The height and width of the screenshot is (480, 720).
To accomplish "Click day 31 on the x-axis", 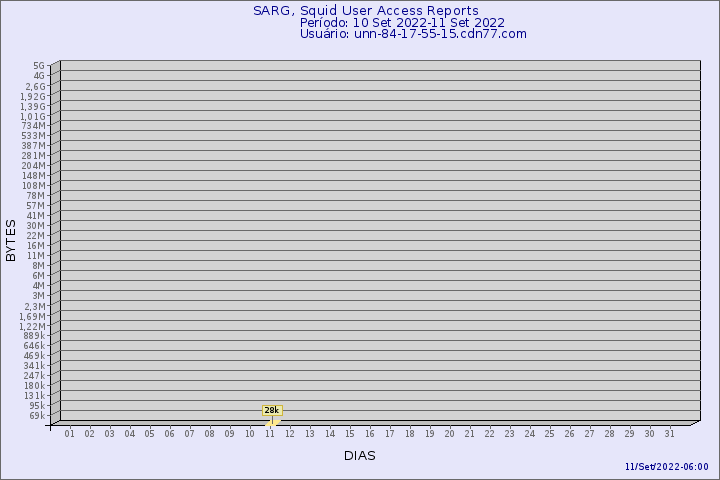I will point(669,434).
